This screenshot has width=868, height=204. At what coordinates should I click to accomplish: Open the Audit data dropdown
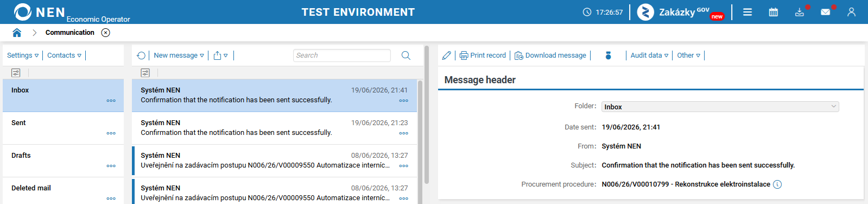point(649,55)
